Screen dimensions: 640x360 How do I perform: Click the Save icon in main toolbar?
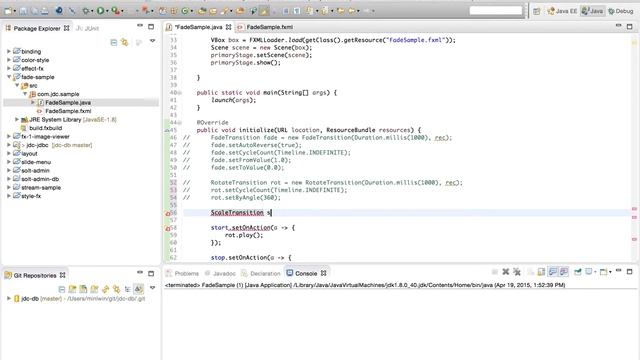click(x=23, y=11)
